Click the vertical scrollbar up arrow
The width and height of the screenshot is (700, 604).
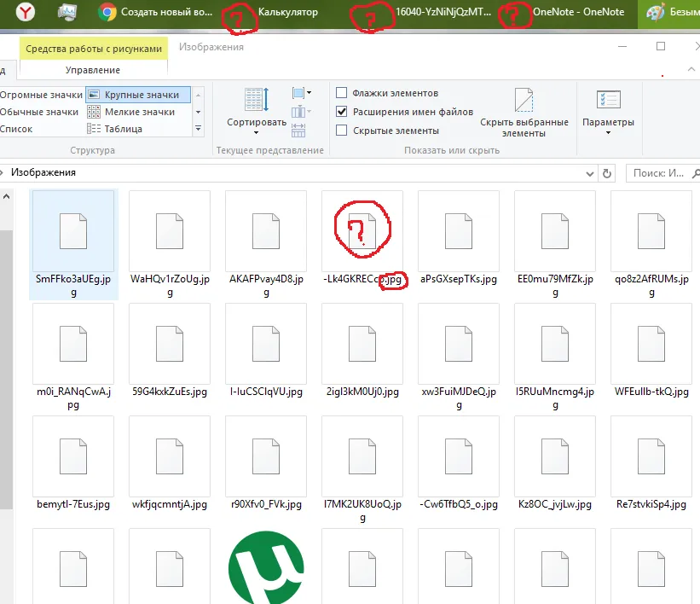click(6, 196)
